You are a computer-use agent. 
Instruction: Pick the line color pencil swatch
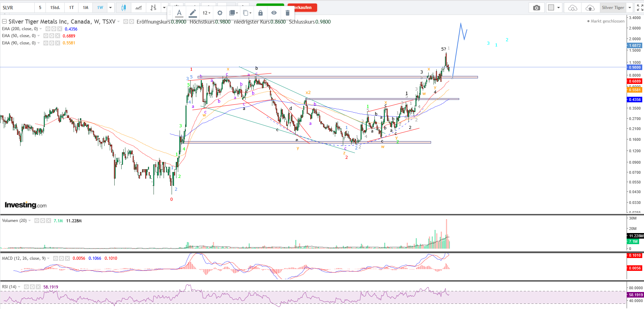point(192,13)
